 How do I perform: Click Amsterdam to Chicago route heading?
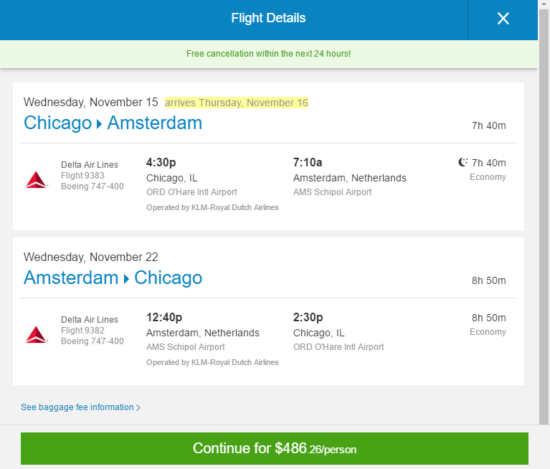(113, 277)
